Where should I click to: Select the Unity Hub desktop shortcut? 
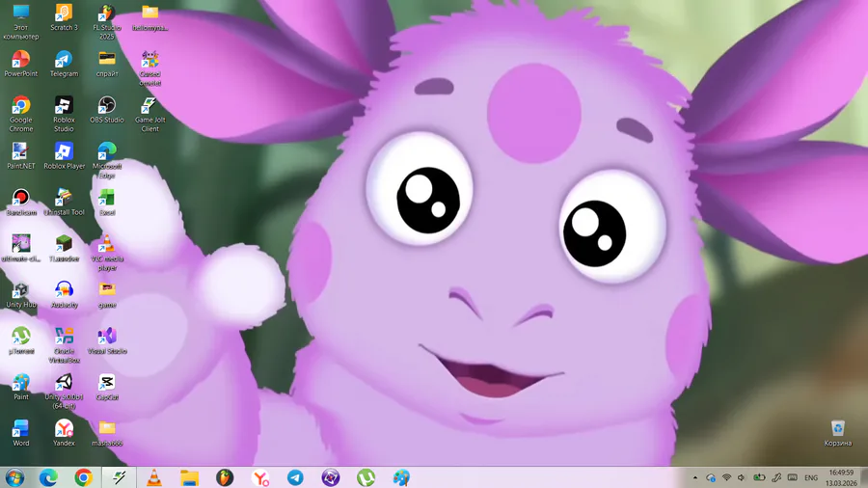[21, 294]
